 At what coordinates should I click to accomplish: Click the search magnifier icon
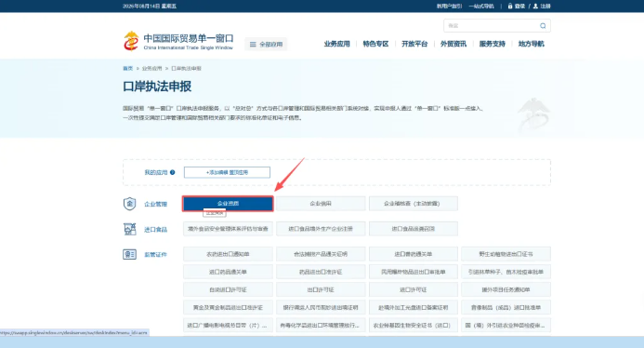(543, 25)
